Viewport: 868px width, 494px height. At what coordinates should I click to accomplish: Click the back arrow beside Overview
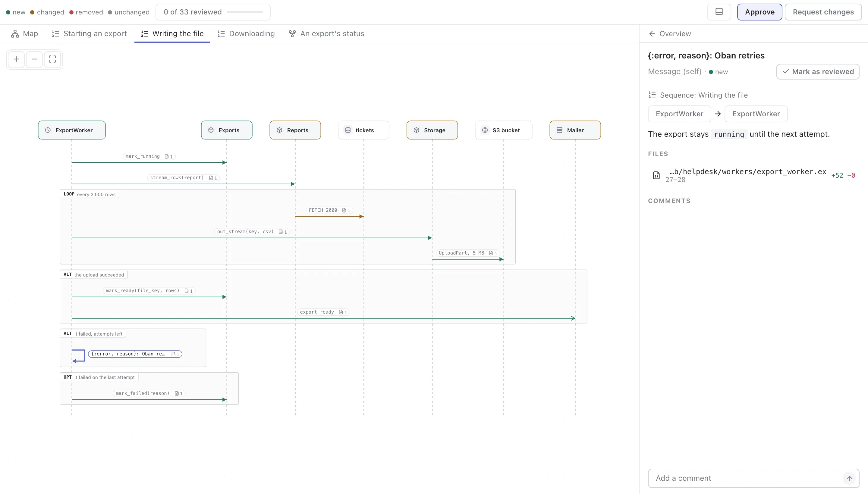click(652, 34)
